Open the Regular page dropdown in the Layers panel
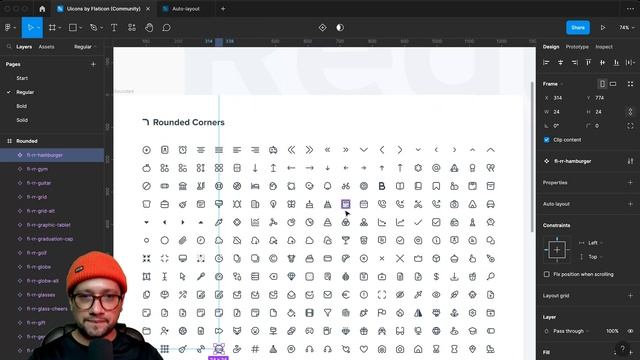 85,47
